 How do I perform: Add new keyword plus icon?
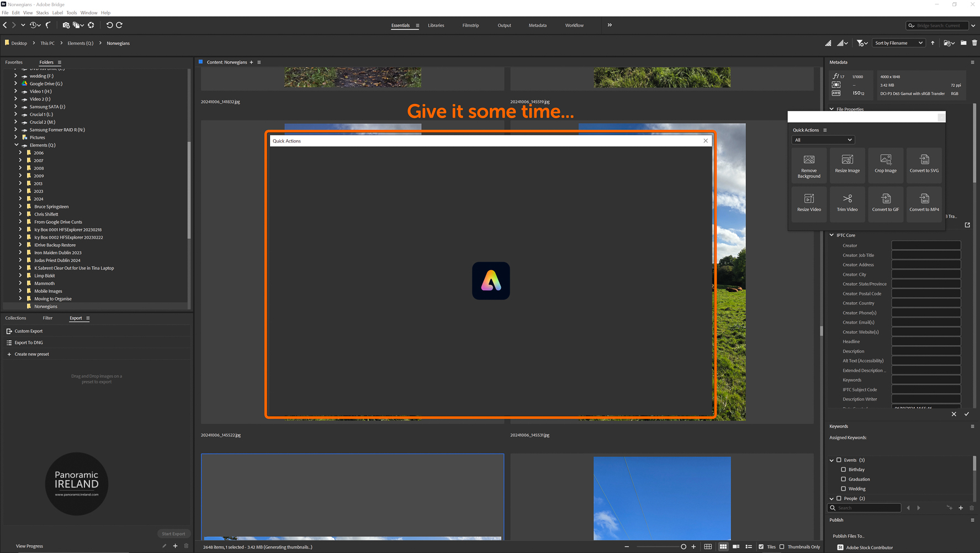[x=961, y=508]
